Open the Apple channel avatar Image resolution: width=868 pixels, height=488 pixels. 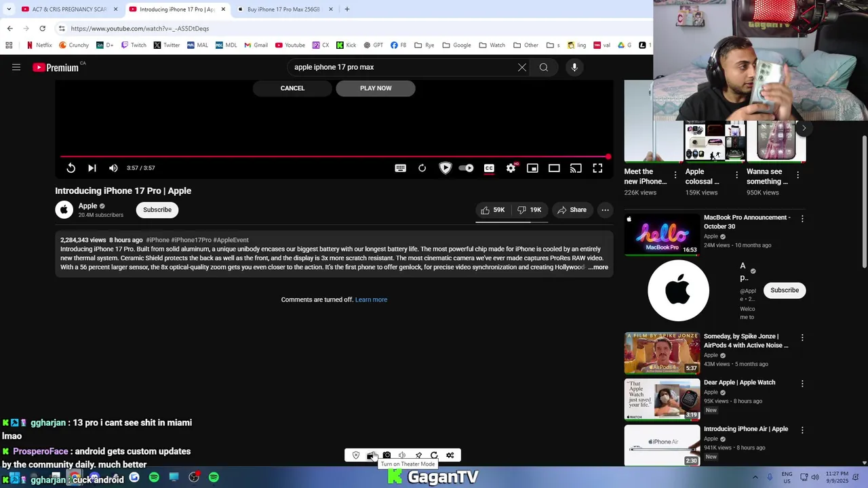point(64,210)
